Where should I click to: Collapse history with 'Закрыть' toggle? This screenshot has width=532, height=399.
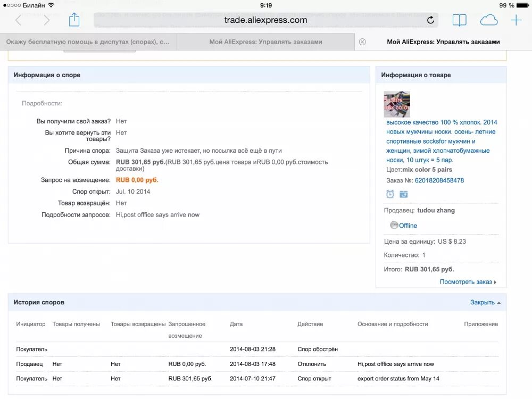click(485, 302)
